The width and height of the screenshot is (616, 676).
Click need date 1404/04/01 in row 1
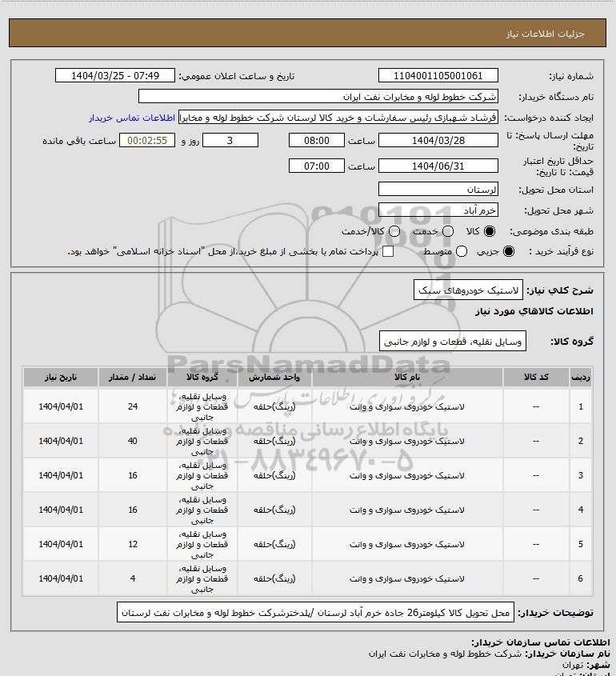click(61, 406)
